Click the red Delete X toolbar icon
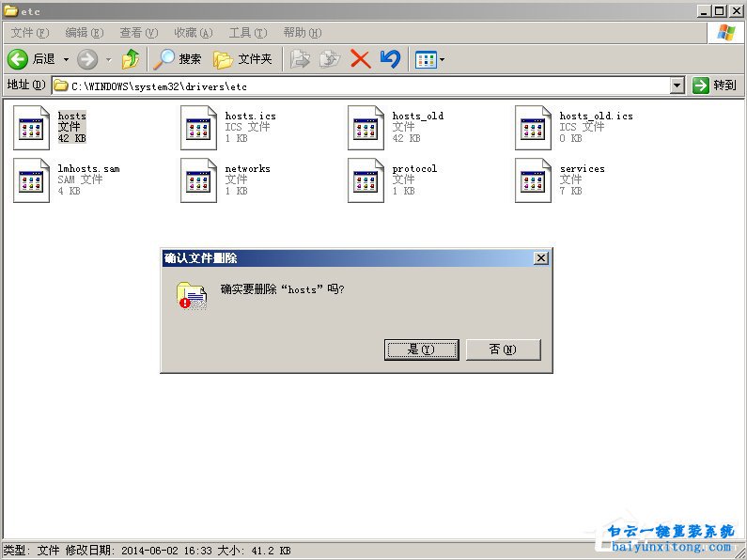Screen dimensions: 747x560 360,59
